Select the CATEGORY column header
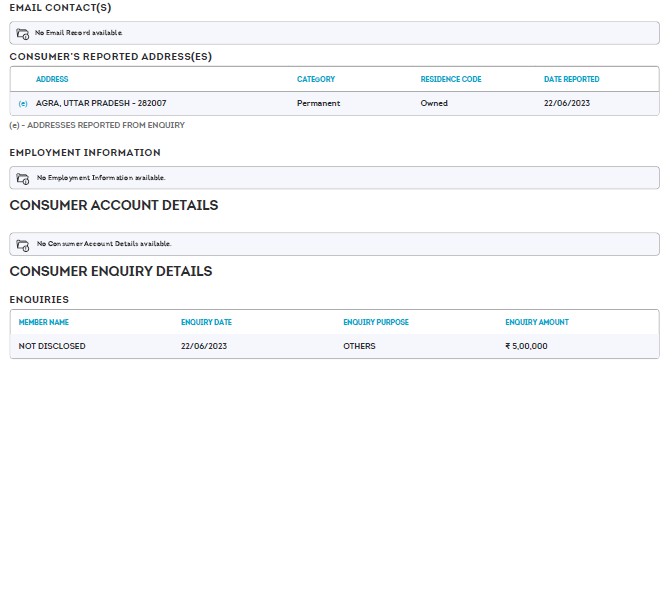Screen dimensions: 672x593 pyautogui.click(x=316, y=79)
